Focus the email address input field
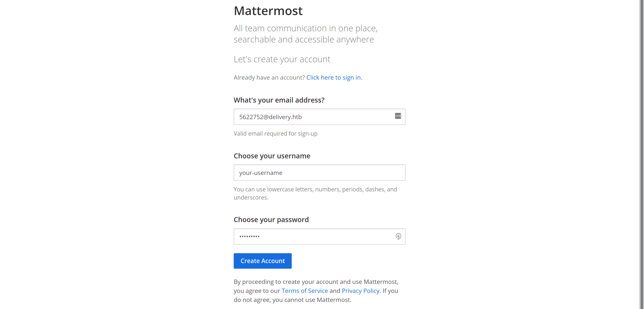This screenshot has width=644, height=309. pyautogui.click(x=319, y=117)
